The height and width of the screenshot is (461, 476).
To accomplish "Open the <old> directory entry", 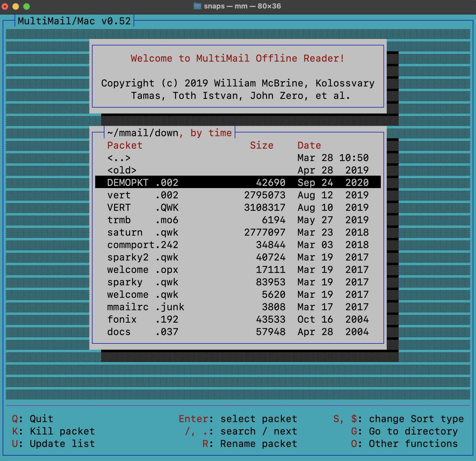I will click(x=122, y=170).
